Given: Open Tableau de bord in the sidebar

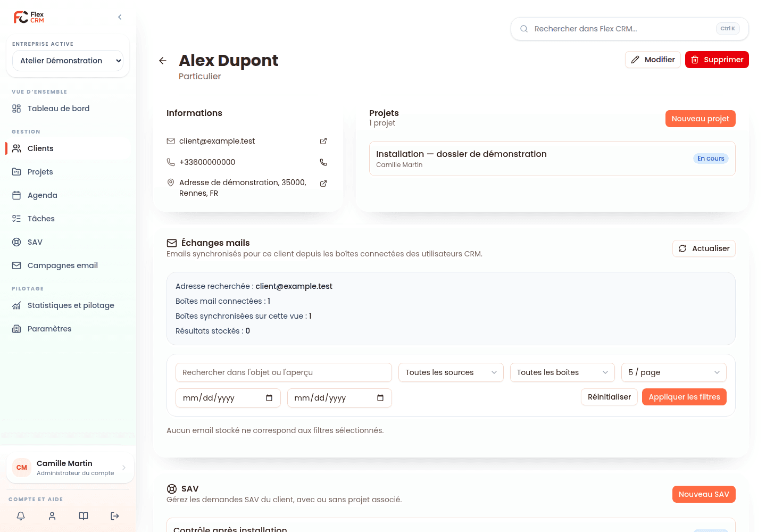Looking at the screenshot, I should click(x=68, y=109).
